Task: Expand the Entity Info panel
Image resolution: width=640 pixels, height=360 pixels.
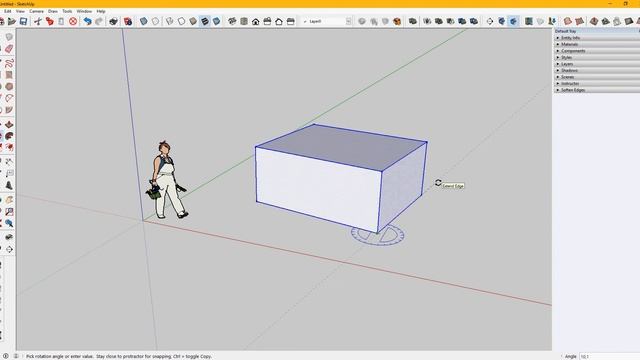Action: 597,38
